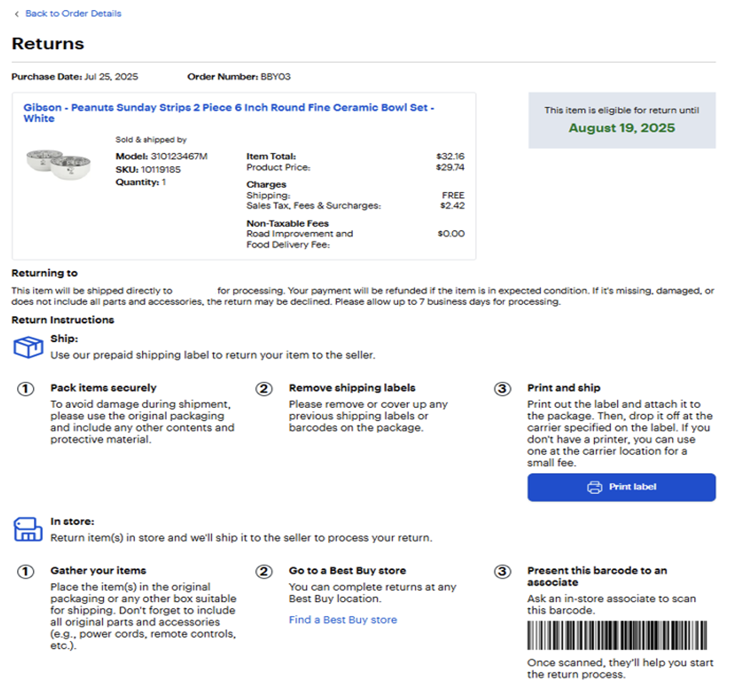Screen dimensions: 729x700
Task: Click the Go to a Best Buy store heading
Action: (x=347, y=571)
